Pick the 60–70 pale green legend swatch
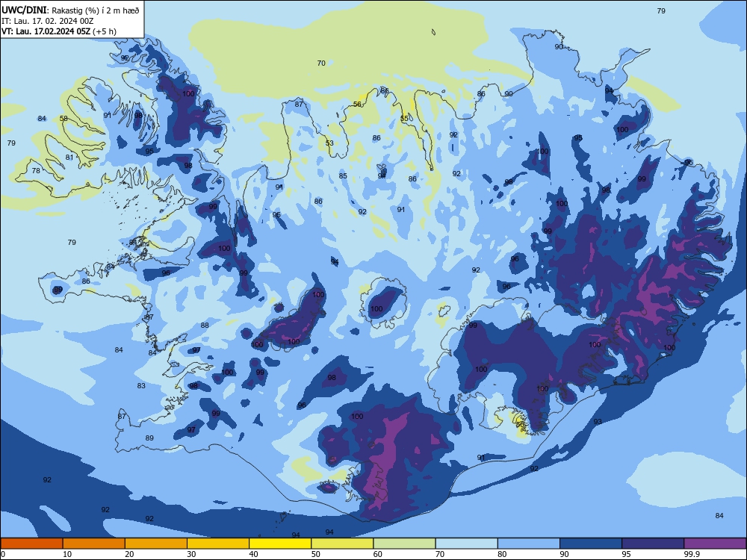 pyautogui.click(x=404, y=544)
